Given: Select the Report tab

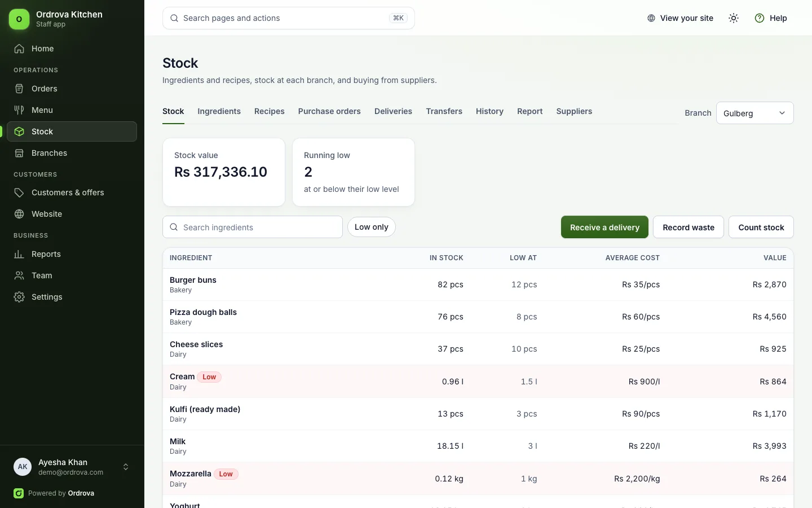Looking at the screenshot, I should point(529,111).
